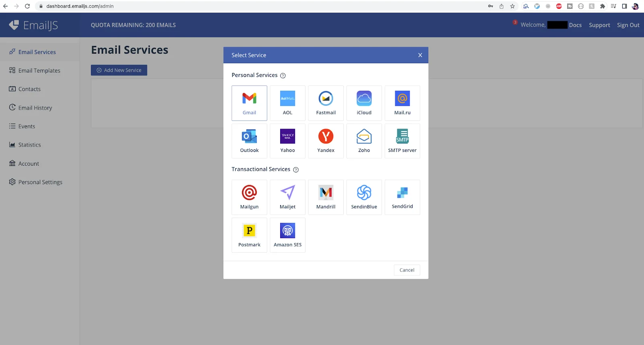Pick Yahoo mail service
Image resolution: width=644 pixels, height=345 pixels.
click(287, 141)
